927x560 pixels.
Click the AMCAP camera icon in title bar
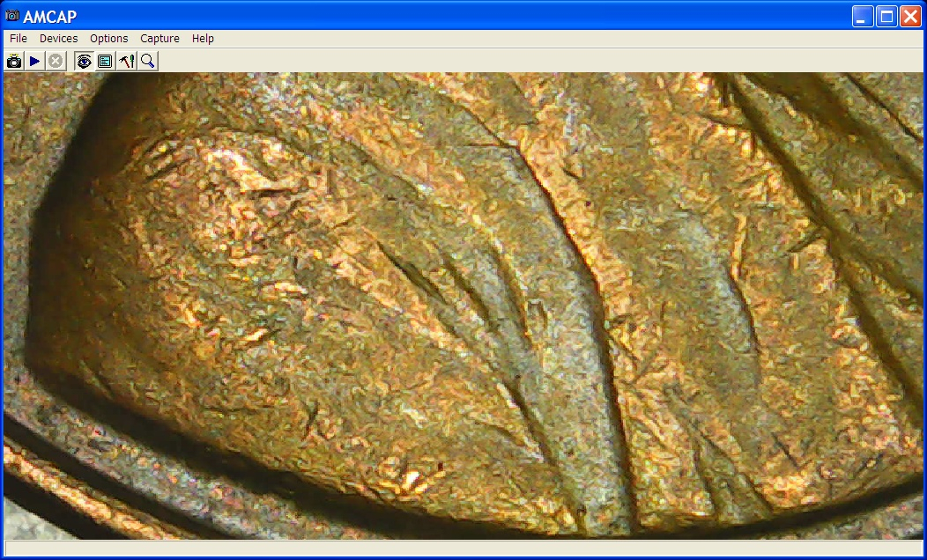coord(11,16)
